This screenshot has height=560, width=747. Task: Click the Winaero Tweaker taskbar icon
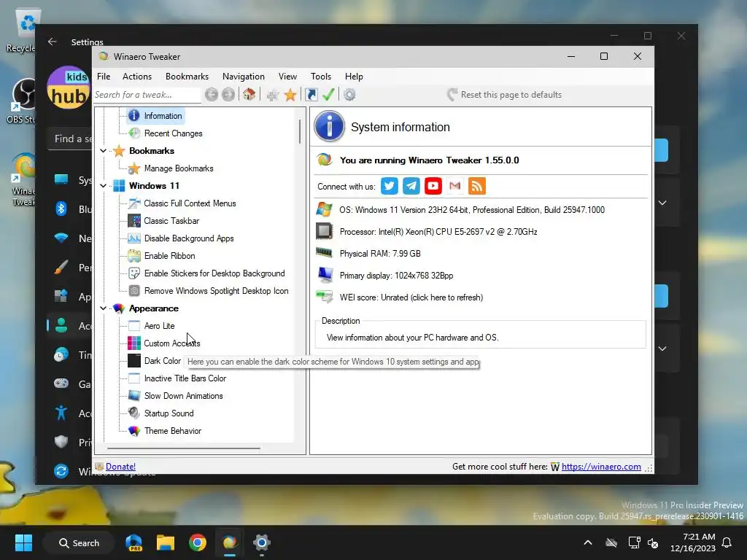(229, 542)
